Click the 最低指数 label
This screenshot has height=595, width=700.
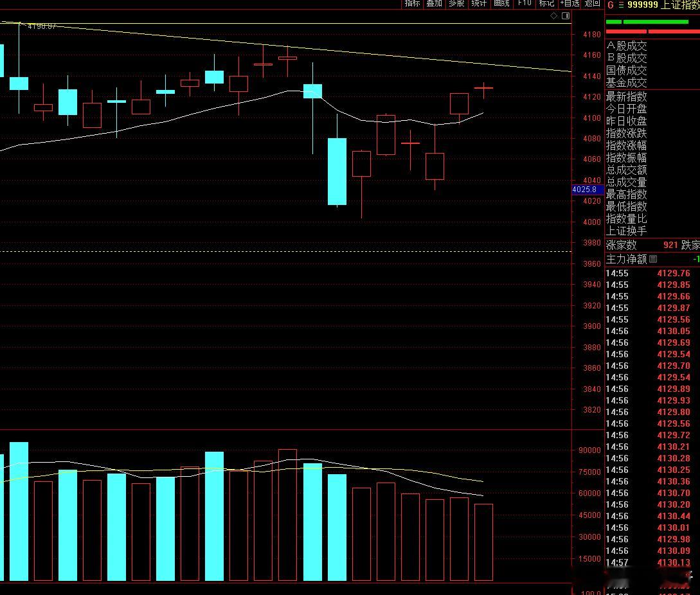[x=626, y=206]
